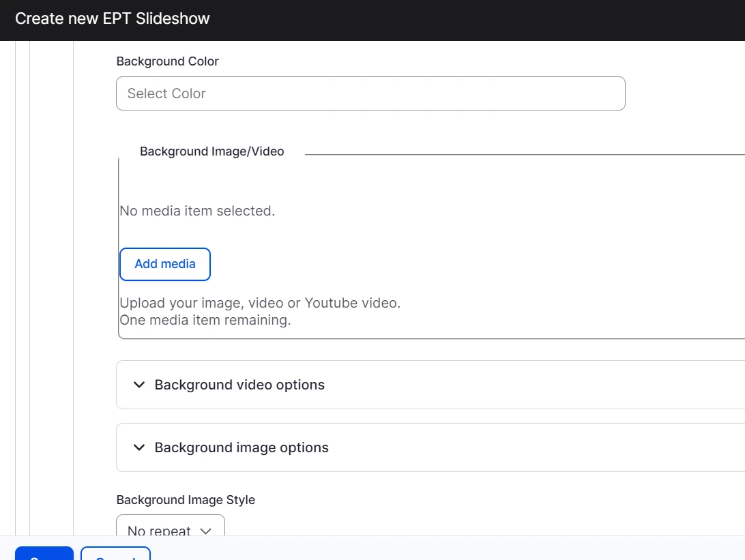745x560 pixels.
Task: Click the Cancel button near the bottom
Action: 115,555
